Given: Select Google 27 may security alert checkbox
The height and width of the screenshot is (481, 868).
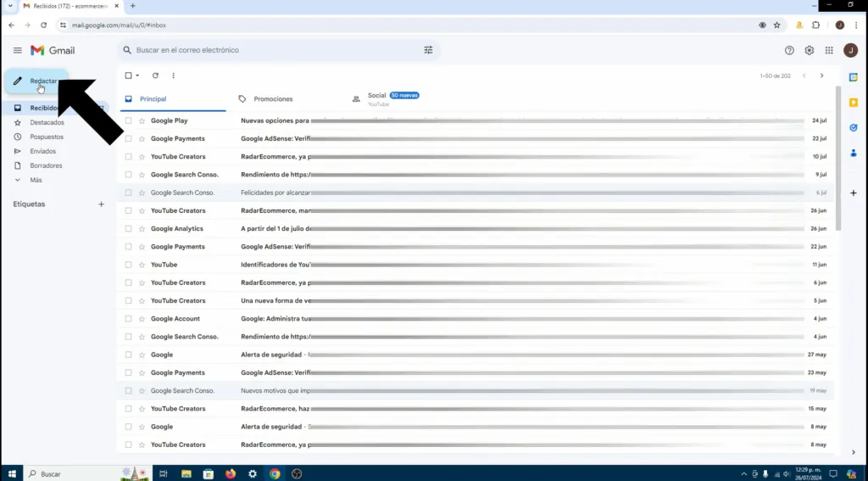Looking at the screenshot, I should point(129,355).
